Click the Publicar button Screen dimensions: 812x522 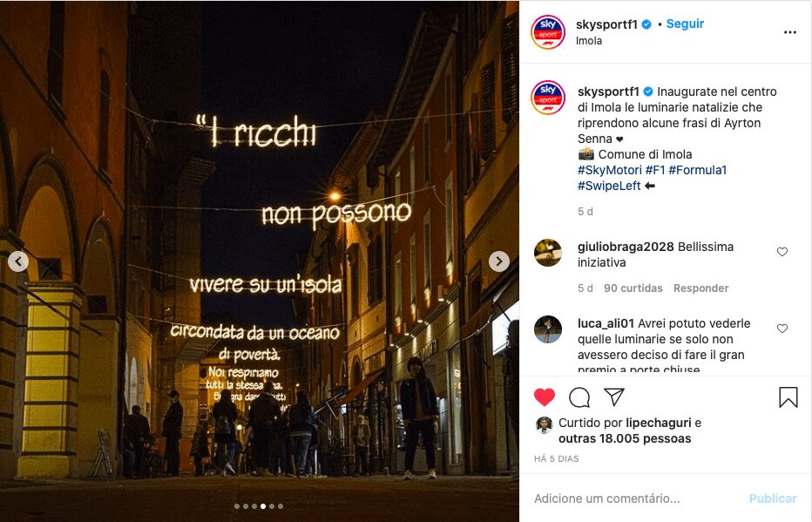pos(773,498)
